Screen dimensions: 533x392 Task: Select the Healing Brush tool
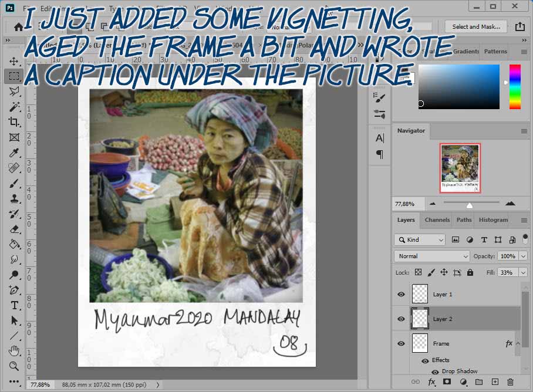pos(14,168)
